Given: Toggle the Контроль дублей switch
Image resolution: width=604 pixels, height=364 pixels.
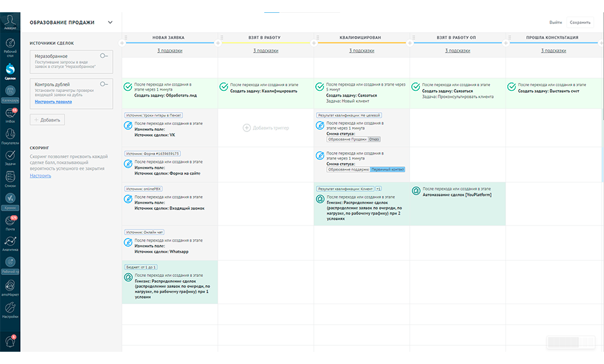Looking at the screenshot, I should tap(104, 84).
